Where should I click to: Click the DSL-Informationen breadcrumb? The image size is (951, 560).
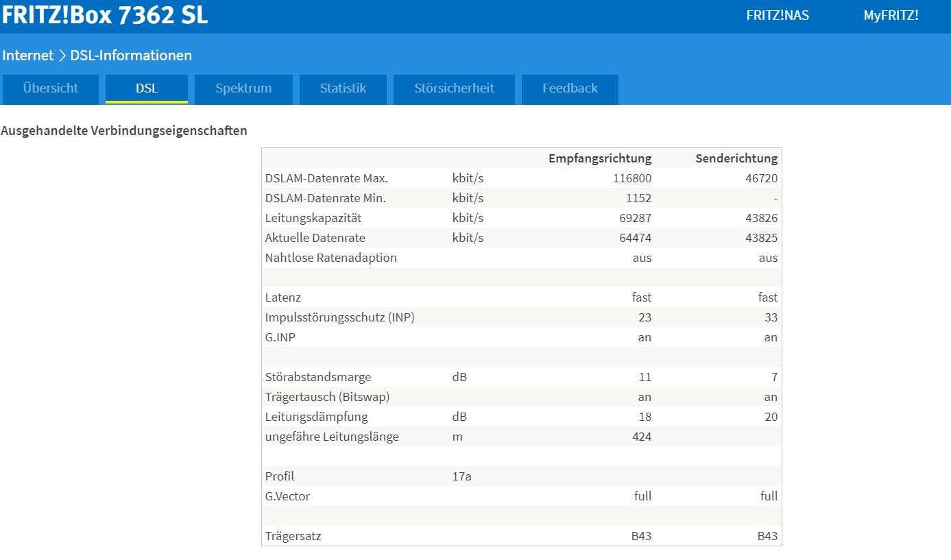point(131,56)
